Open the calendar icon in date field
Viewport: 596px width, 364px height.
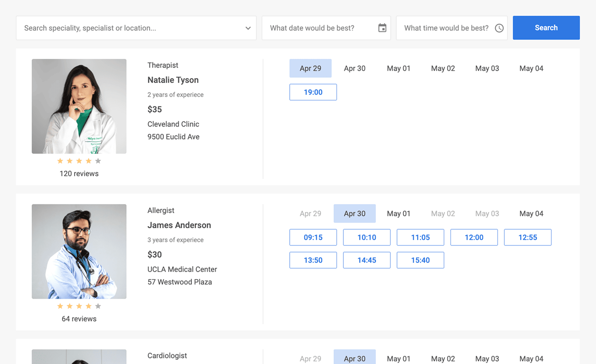click(x=382, y=28)
